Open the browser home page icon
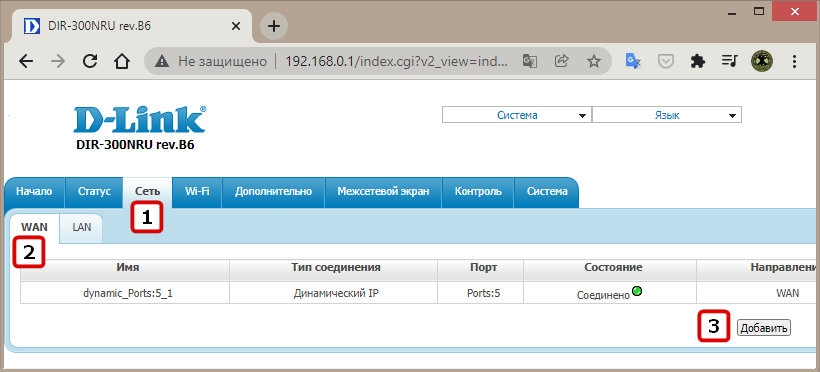Image resolution: width=820 pixels, height=372 pixels. (x=122, y=62)
